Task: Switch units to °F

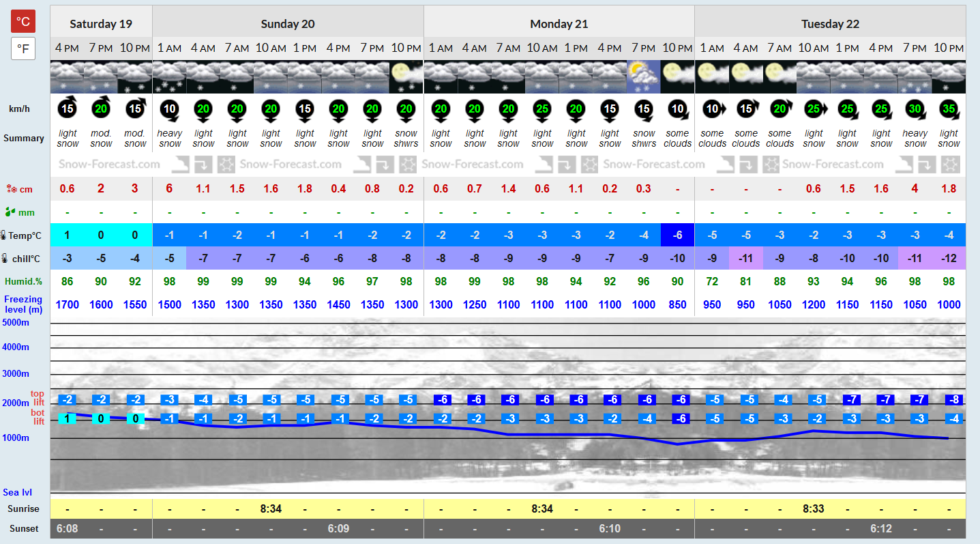Action: (23, 49)
